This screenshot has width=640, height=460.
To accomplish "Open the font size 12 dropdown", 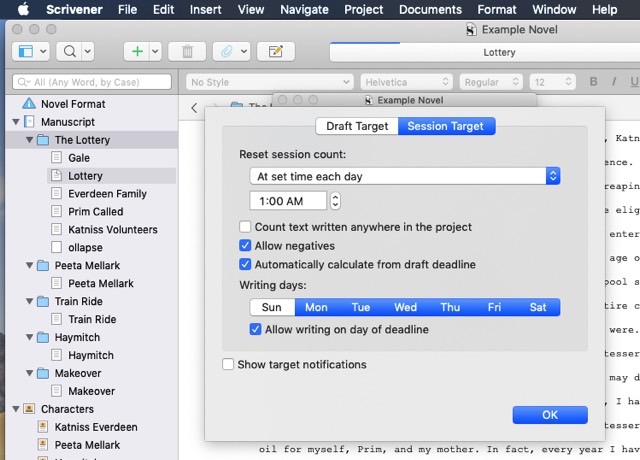I will (x=552, y=82).
